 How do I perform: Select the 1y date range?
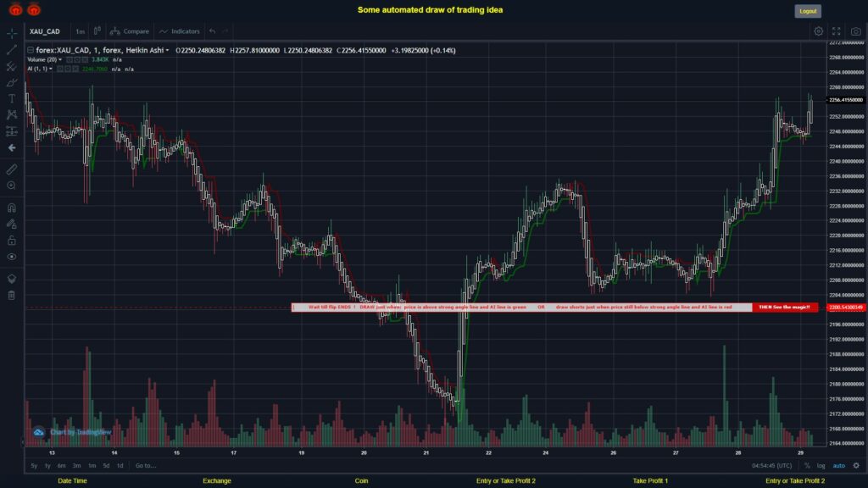(x=47, y=465)
